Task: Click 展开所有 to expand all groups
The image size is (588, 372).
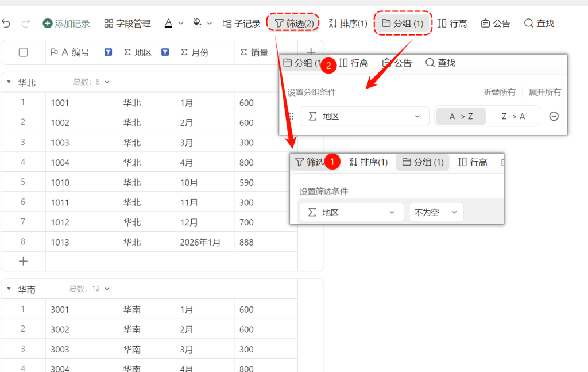Action: [x=544, y=92]
